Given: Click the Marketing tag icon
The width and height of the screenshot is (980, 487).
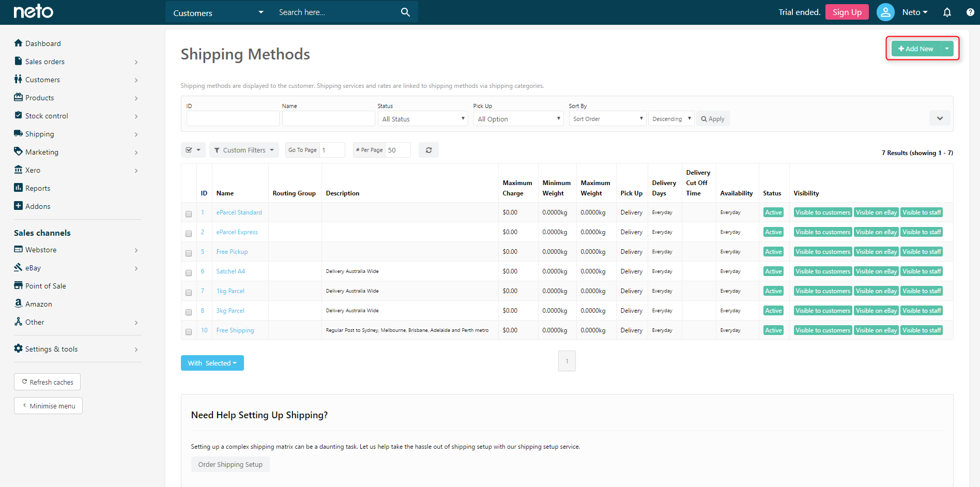Looking at the screenshot, I should (x=19, y=151).
